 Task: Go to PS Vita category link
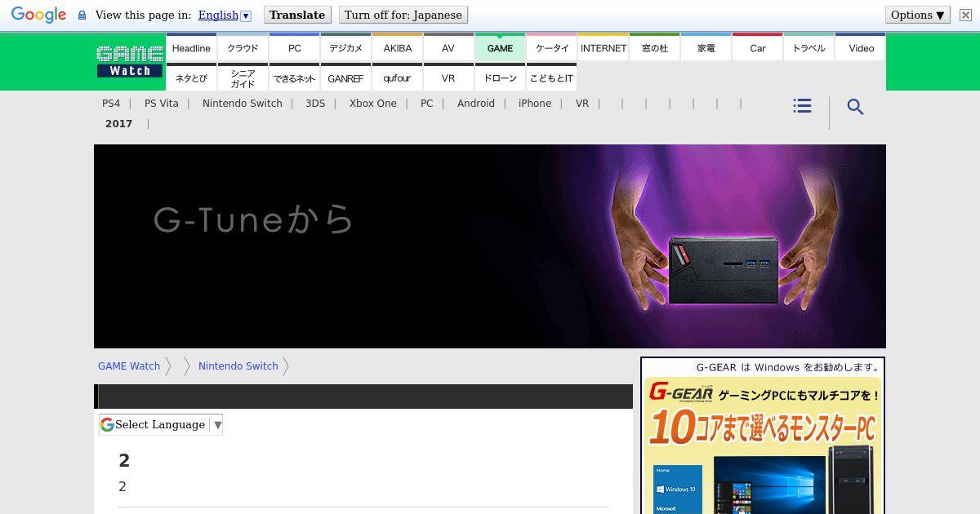click(161, 104)
